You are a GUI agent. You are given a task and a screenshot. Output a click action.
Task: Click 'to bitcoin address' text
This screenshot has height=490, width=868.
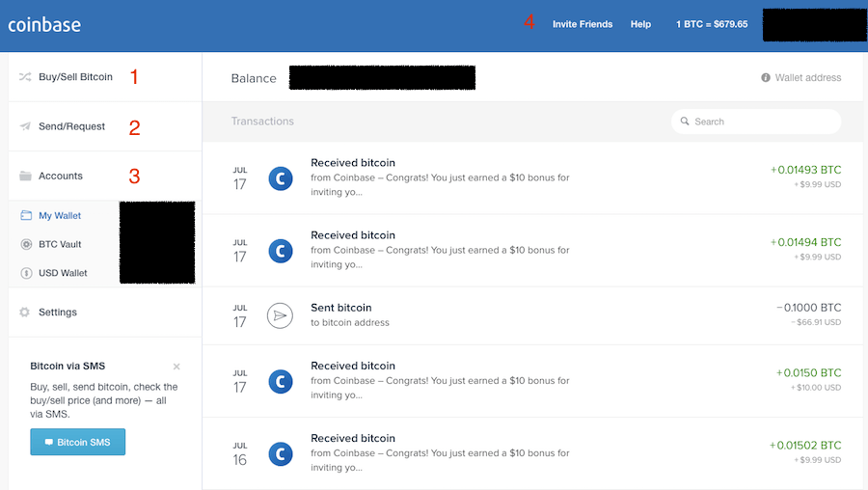click(350, 323)
